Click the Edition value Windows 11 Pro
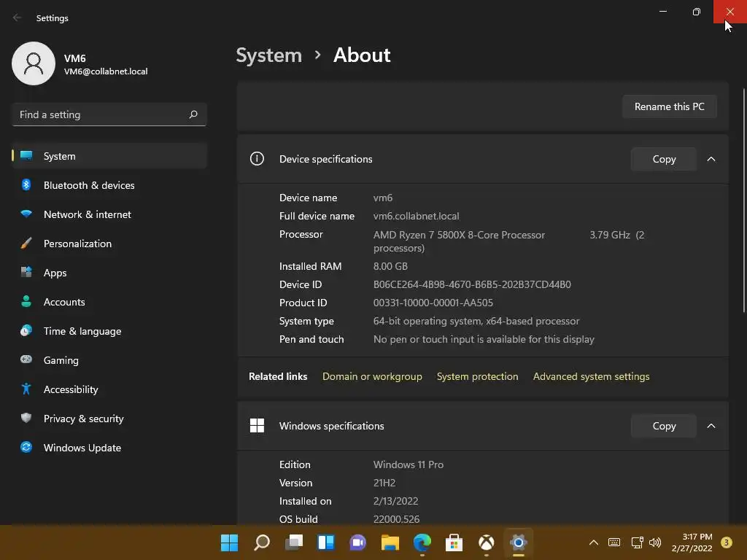The image size is (747, 560). [409, 464]
